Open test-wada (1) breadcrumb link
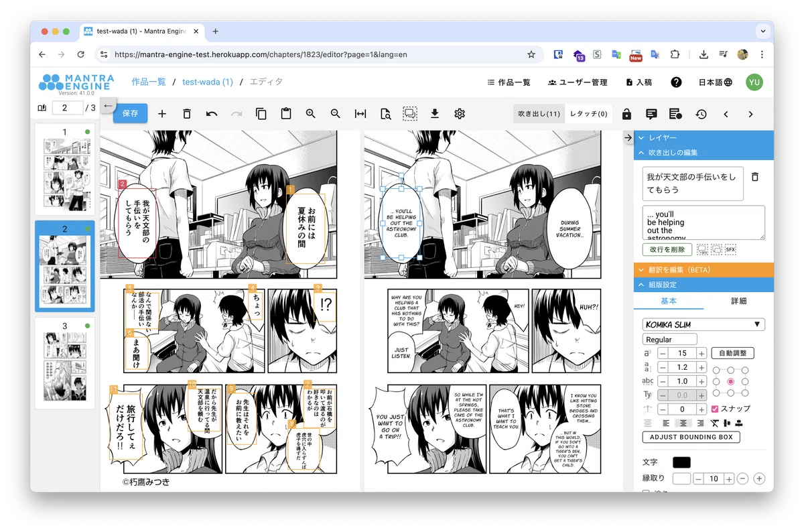 coord(208,82)
